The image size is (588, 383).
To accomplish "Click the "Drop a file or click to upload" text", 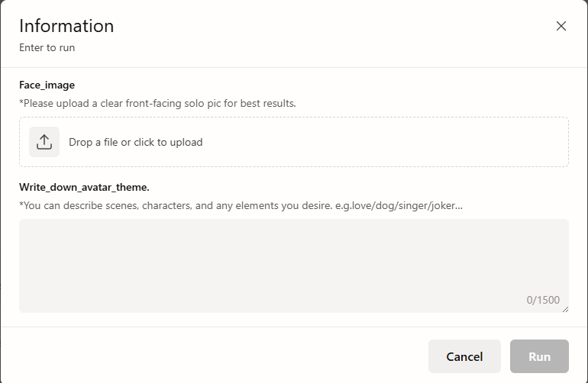I will click(136, 143).
